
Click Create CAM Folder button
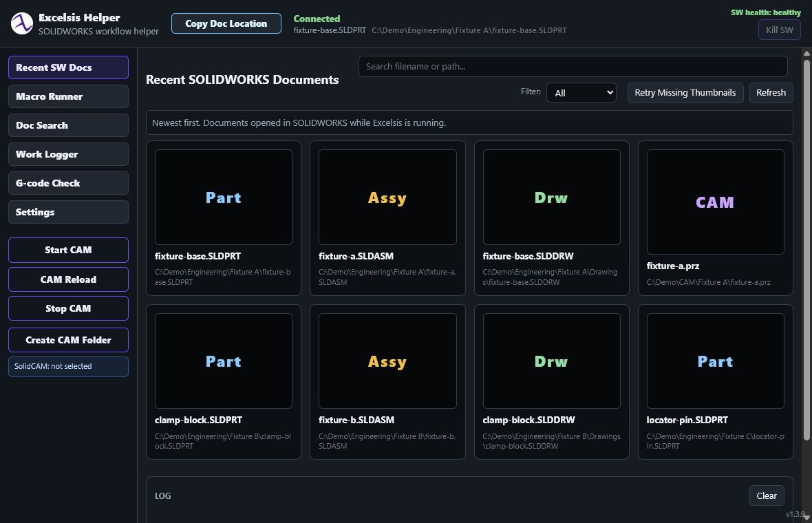click(68, 340)
